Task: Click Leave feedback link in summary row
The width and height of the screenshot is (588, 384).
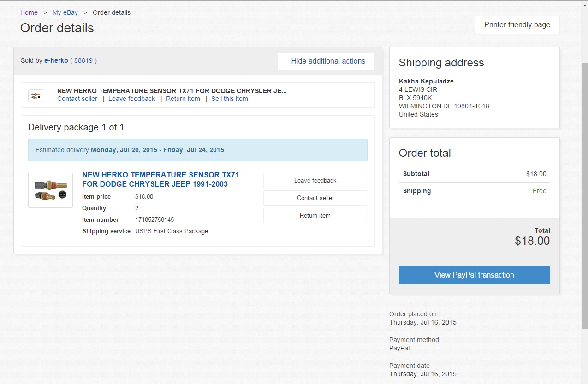Action: click(x=131, y=99)
